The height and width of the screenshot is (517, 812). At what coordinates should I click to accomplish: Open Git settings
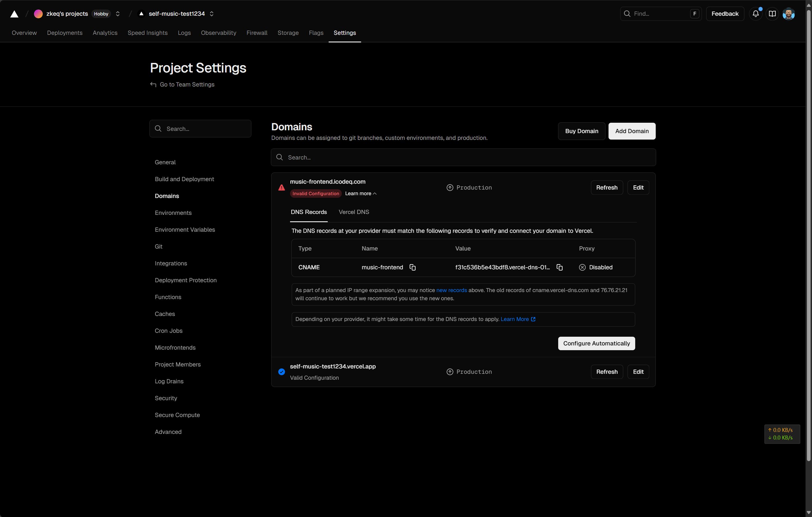pos(159,247)
